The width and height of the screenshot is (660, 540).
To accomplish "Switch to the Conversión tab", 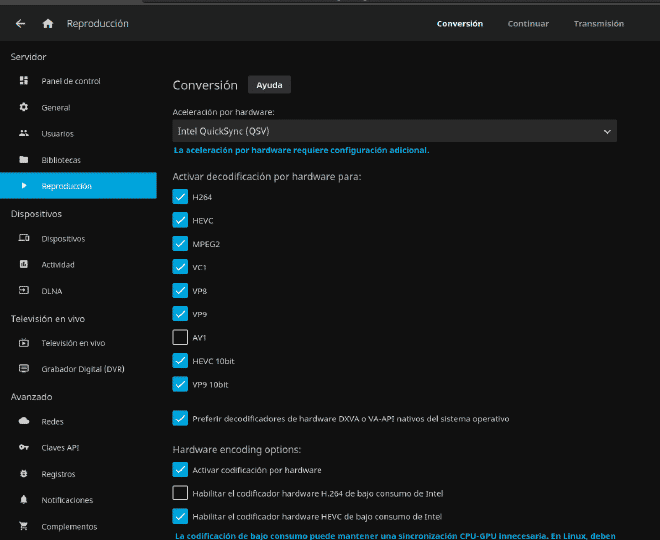I will 460,24.
